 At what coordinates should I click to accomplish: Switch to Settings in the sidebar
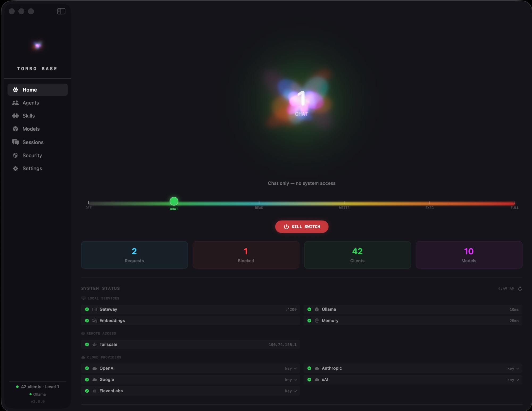click(32, 168)
